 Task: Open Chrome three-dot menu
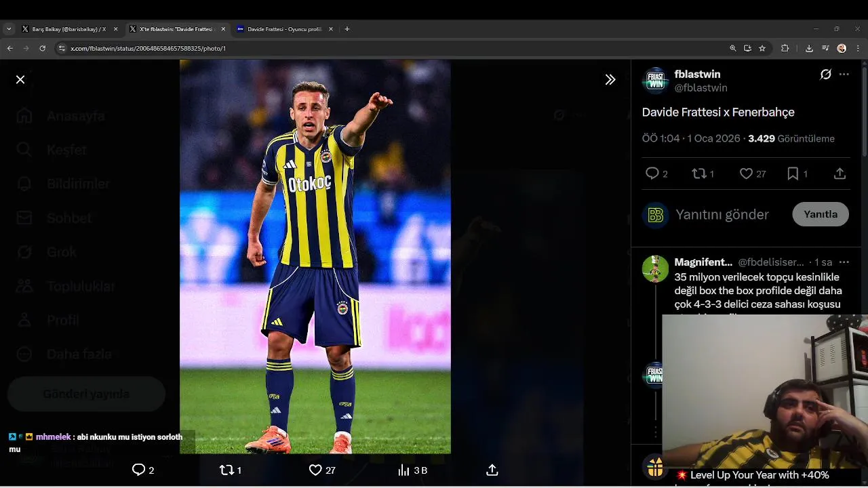point(858,48)
